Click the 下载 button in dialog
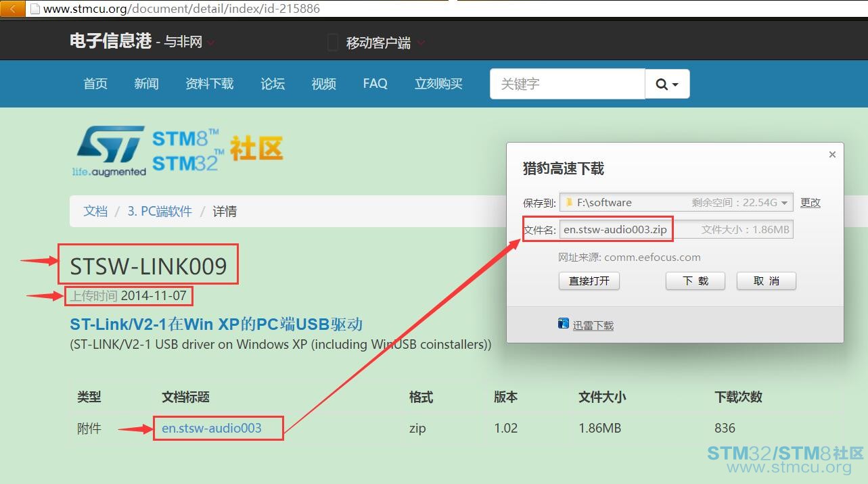868x484 pixels. pyautogui.click(x=695, y=281)
